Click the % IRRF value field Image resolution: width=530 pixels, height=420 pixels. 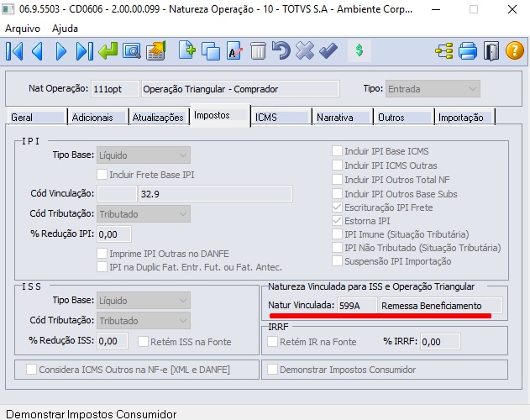(x=440, y=342)
